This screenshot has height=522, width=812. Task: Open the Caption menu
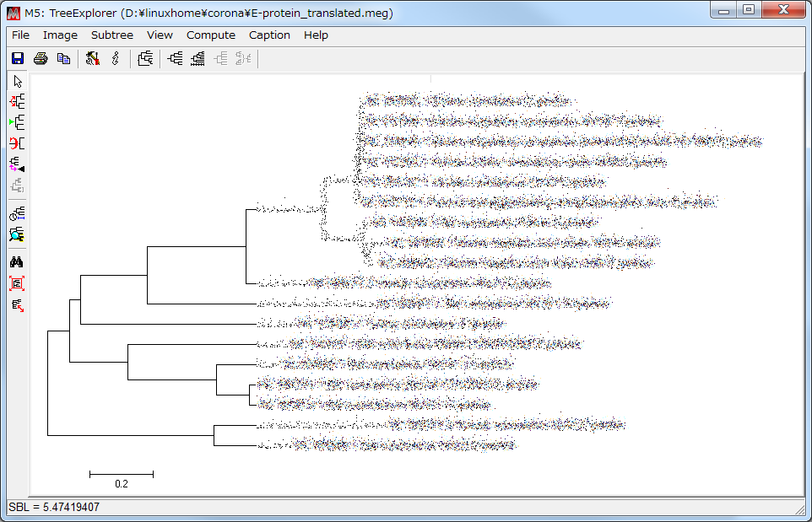[269, 35]
